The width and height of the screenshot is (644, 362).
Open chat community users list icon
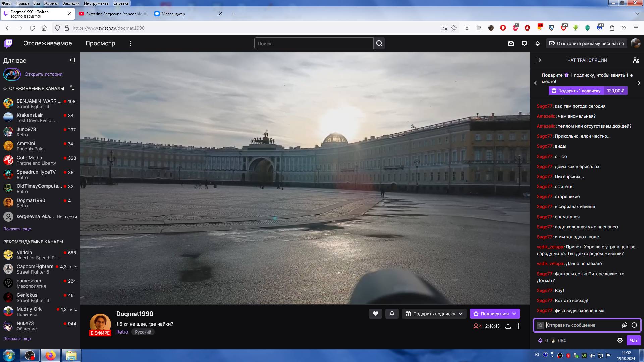point(636,60)
